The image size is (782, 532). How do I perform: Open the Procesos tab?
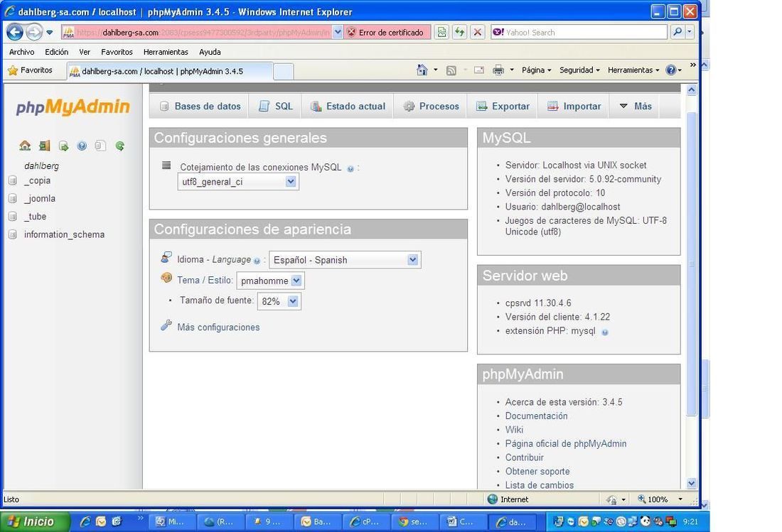point(430,106)
